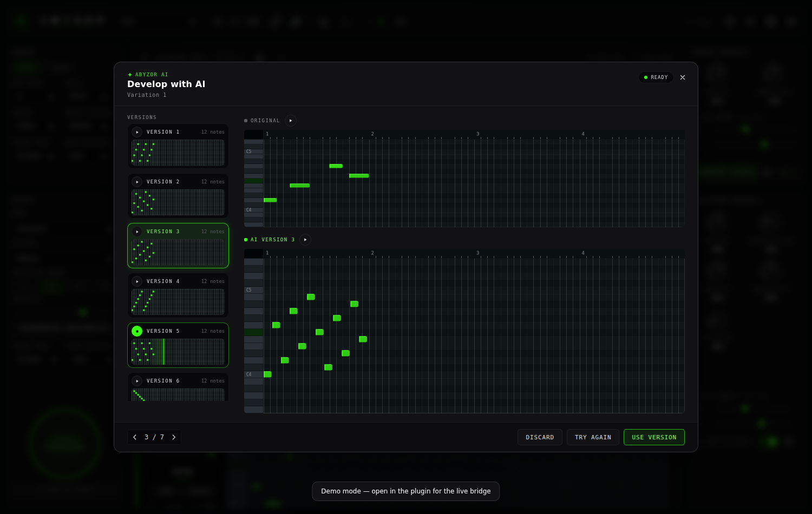This screenshot has width=812, height=514.
Task: Close the Develop with AI dialog
Action: (x=683, y=77)
